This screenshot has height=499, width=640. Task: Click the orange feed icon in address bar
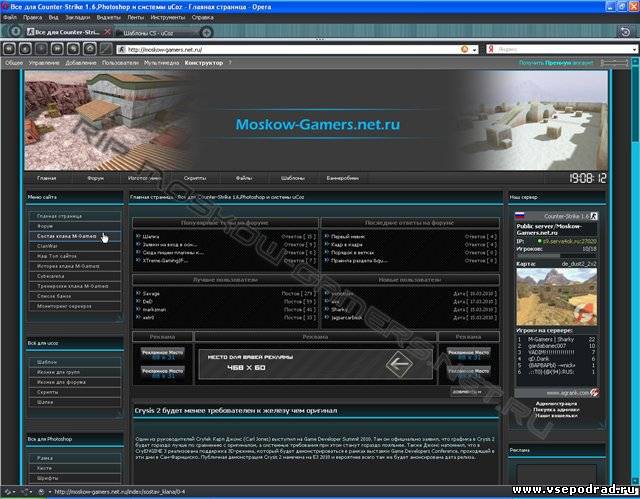coord(464,49)
